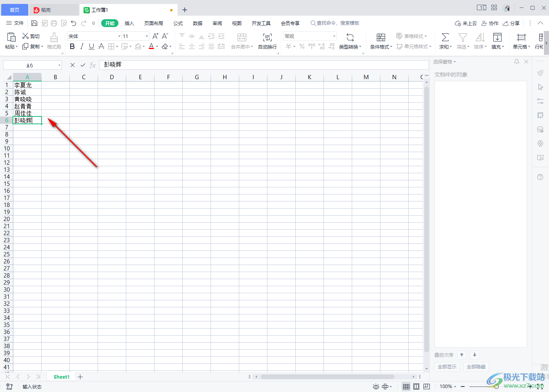Click the Undo arrow icon

pos(74,23)
